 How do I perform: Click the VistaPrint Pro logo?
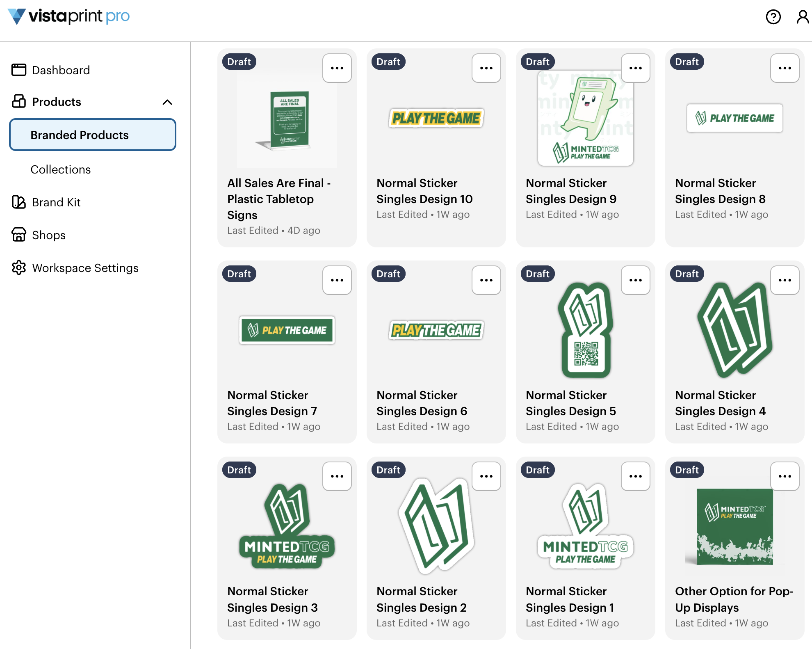[68, 16]
